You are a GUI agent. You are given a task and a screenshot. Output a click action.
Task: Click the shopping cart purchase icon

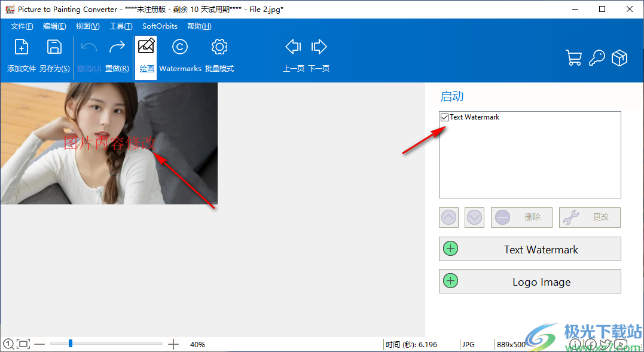[x=574, y=58]
